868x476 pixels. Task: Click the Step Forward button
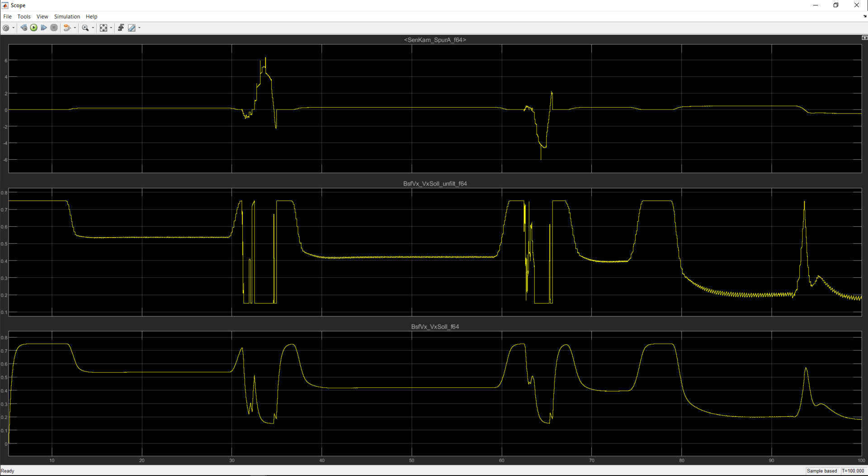pyautogui.click(x=44, y=28)
